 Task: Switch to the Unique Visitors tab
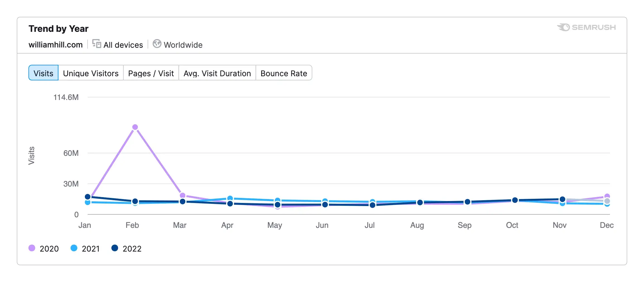[91, 73]
